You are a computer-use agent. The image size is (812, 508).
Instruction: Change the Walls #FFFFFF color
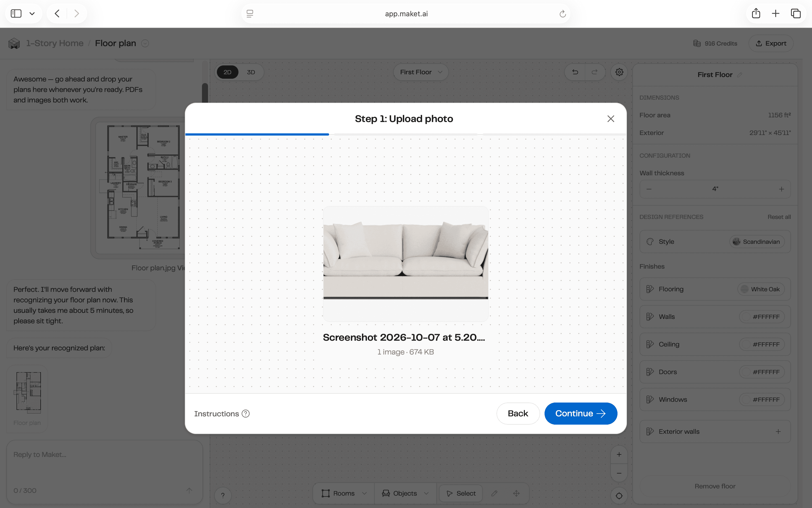(x=761, y=316)
